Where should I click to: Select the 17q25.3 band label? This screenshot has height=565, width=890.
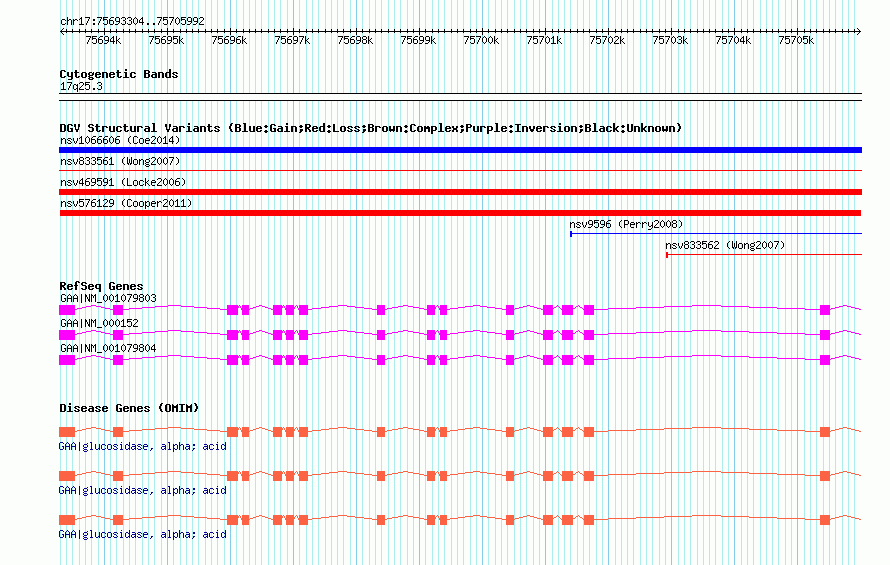click(81, 87)
